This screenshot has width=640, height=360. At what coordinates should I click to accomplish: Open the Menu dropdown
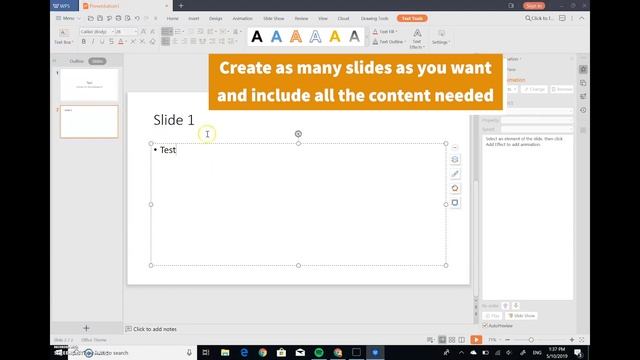[68, 18]
